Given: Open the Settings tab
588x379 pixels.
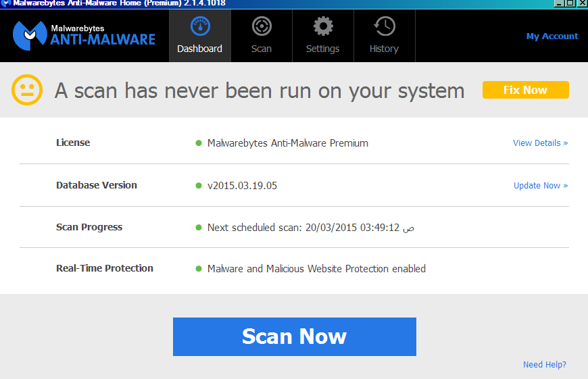Looking at the screenshot, I should point(322,36).
